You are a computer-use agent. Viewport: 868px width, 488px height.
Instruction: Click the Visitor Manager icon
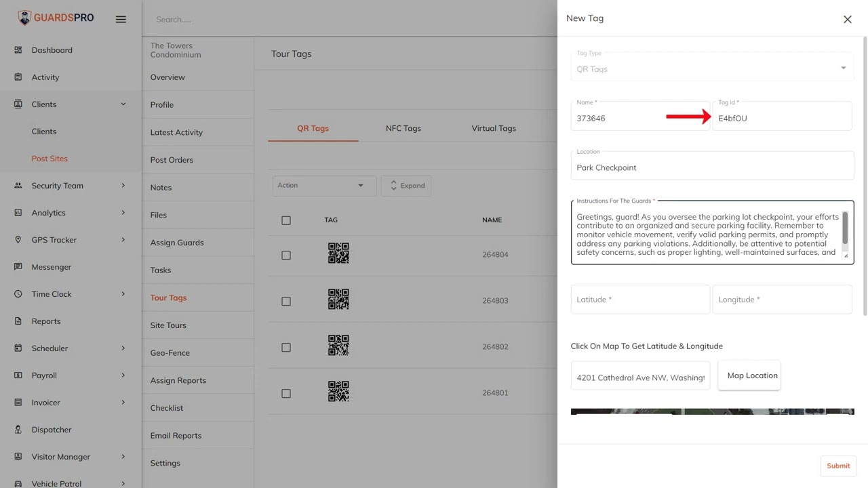pos(18,457)
